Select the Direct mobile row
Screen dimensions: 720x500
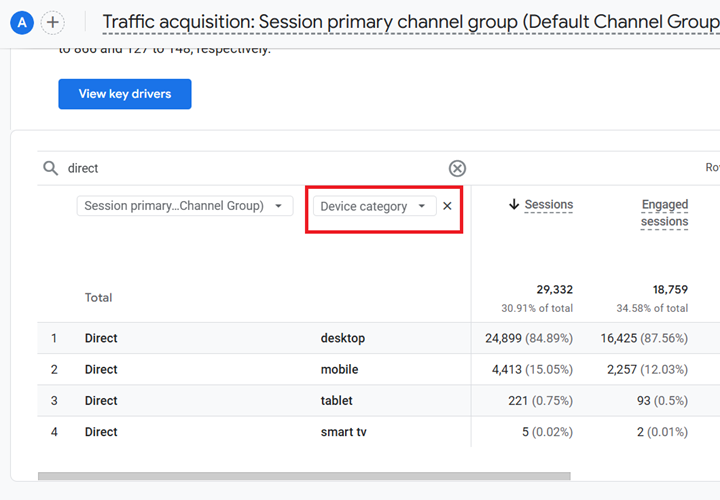tap(100, 369)
